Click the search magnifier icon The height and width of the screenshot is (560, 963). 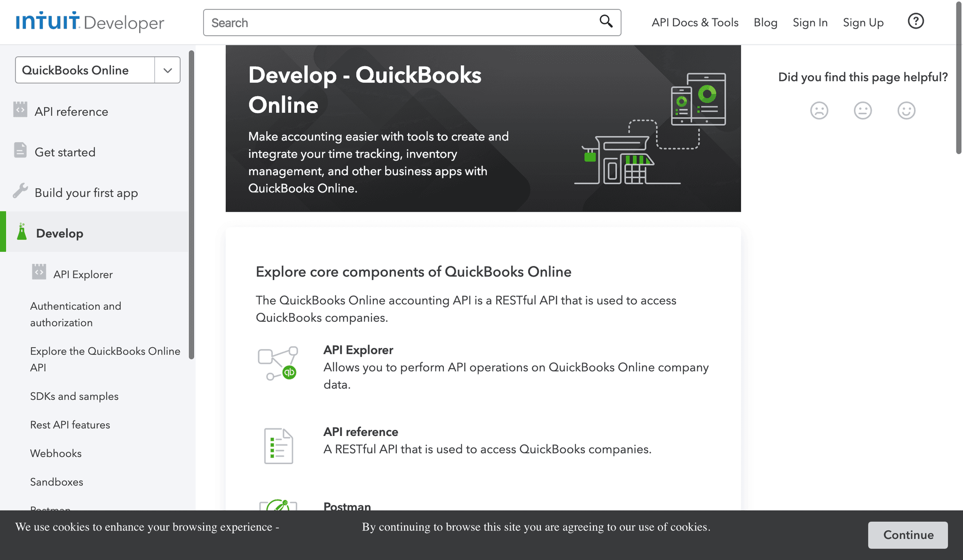point(605,22)
